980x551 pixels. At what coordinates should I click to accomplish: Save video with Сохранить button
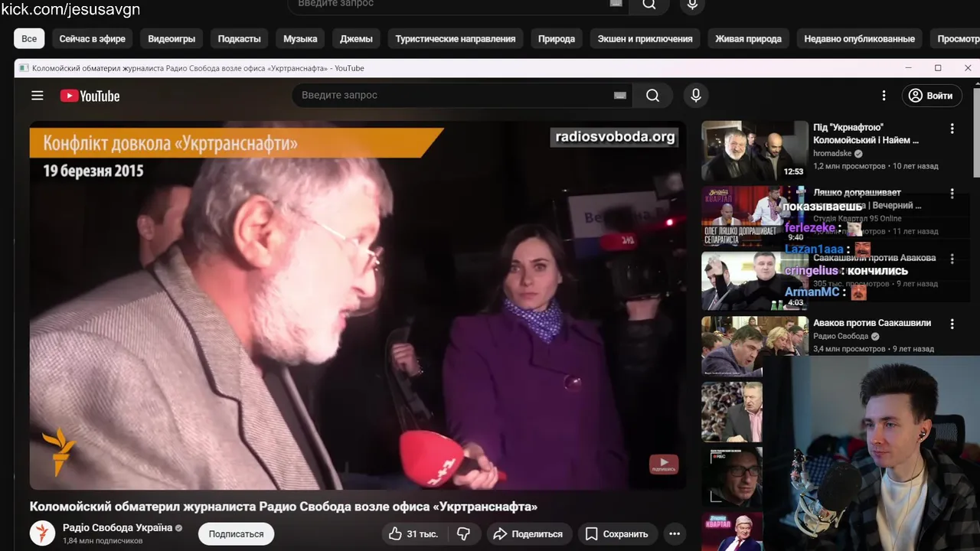[616, 534]
